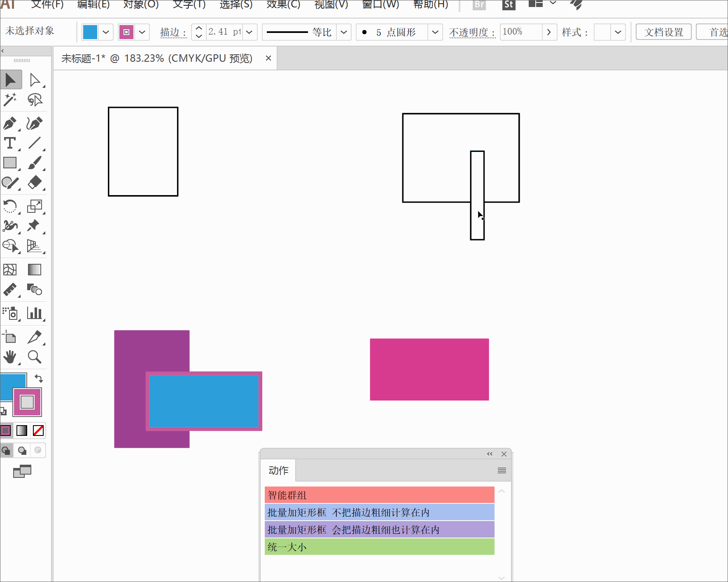Screen dimensions: 728x582
Task: Select the Rotate tool
Action: (x=11, y=206)
